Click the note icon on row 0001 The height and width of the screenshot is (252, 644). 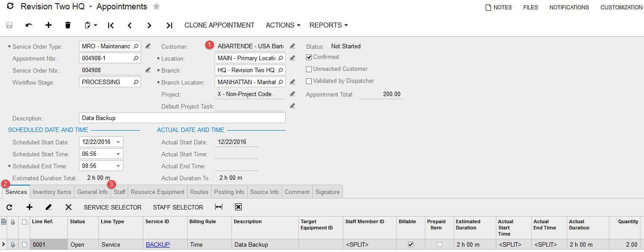pyautogui.click(x=24, y=244)
